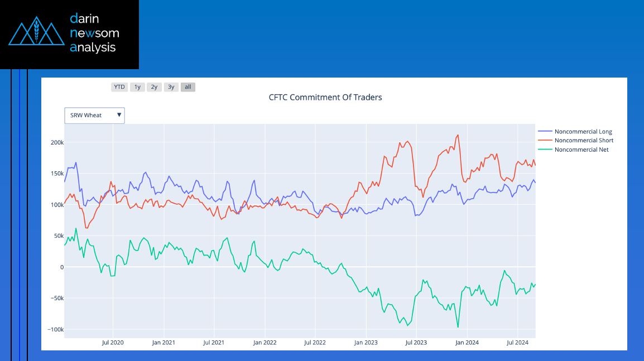Viewport: 644px width, 361px height.
Task: Click the 'CFTC Commitment Of Traders' chart title
Action: [x=325, y=97]
